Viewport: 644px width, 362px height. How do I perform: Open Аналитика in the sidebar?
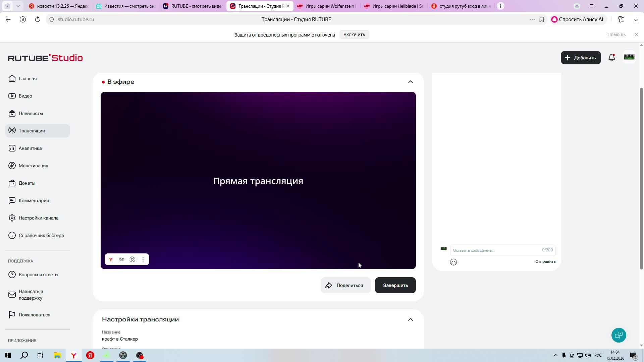click(x=30, y=148)
